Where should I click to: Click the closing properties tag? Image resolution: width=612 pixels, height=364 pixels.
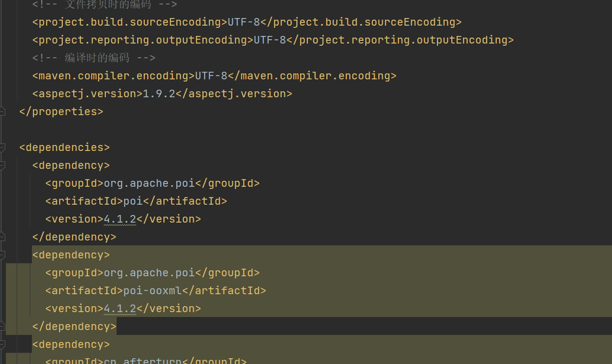tap(61, 112)
